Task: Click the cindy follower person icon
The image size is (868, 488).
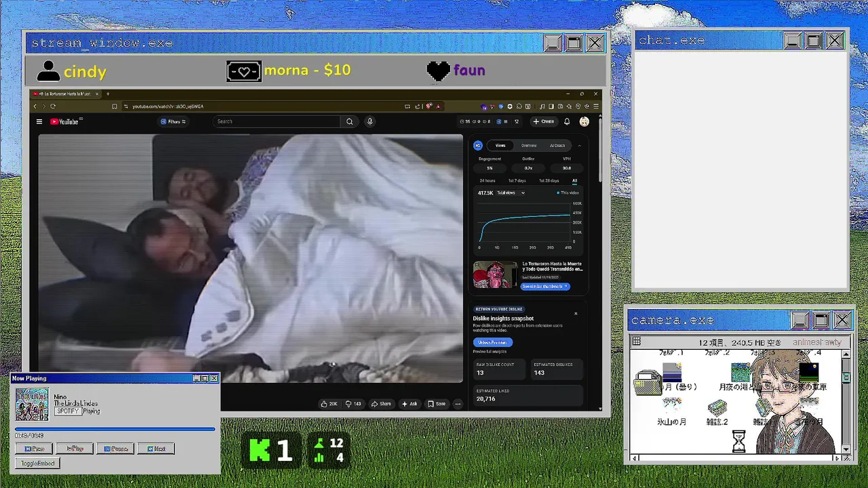Action: click(x=48, y=70)
